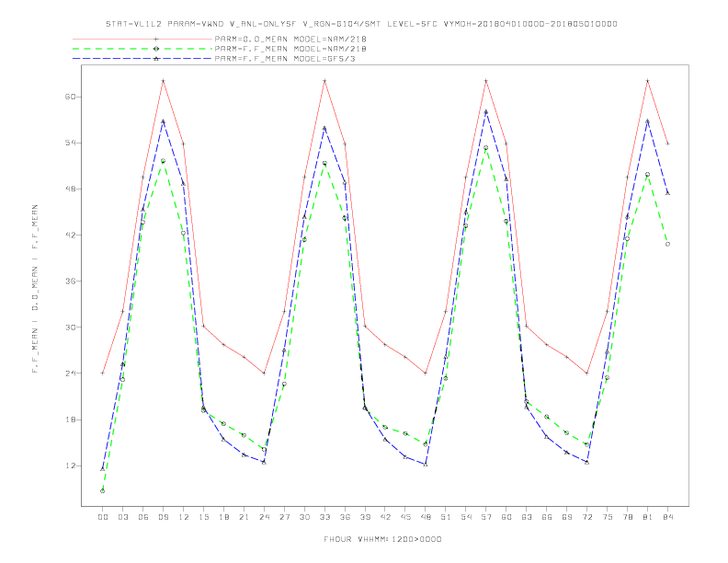Viewport: 728px width, 563px height.
Task: Click x-axis tick label 84
Action: point(668,517)
